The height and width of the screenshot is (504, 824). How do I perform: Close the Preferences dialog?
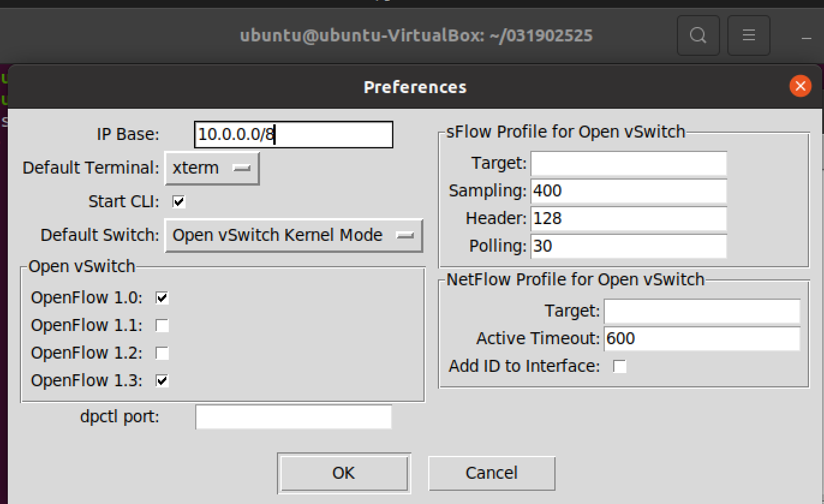pos(799,87)
